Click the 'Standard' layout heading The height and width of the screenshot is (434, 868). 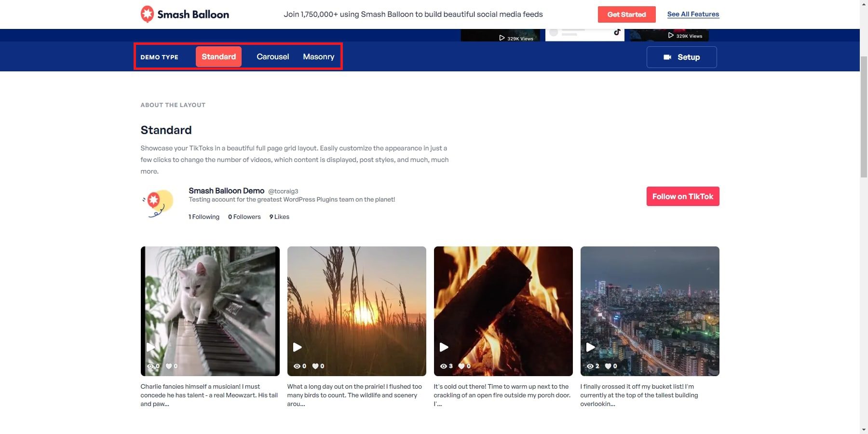(166, 130)
